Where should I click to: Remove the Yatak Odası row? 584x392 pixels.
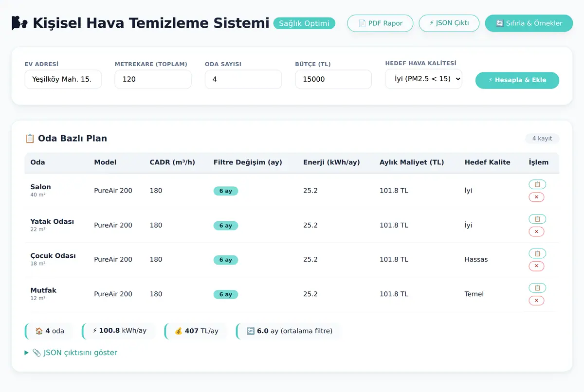point(536,232)
